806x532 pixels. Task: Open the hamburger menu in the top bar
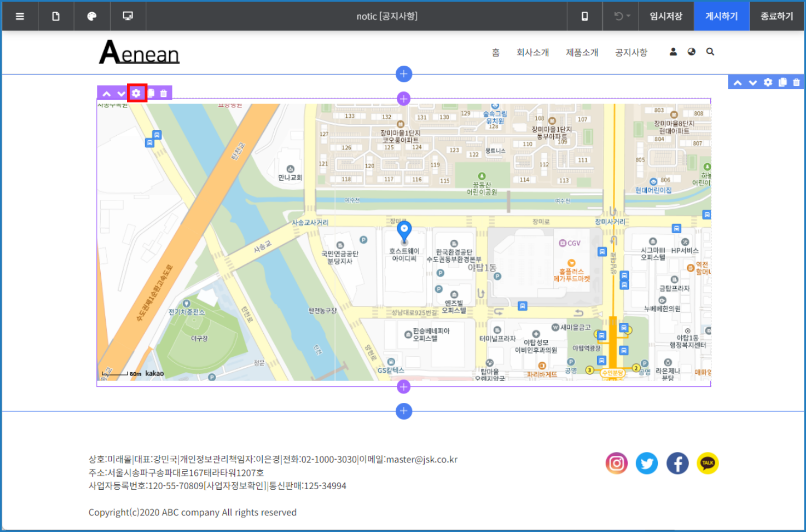(x=20, y=16)
